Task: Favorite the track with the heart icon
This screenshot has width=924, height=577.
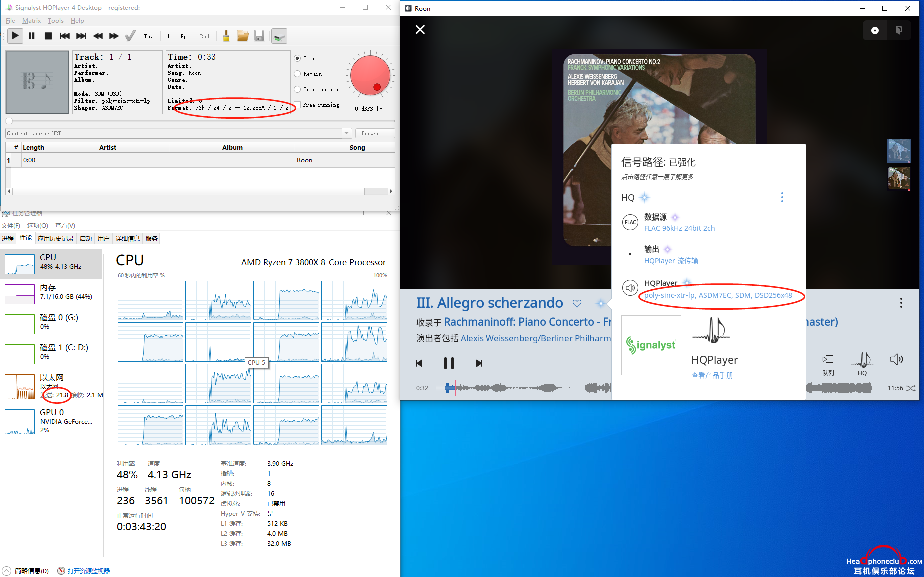Action: [577, 303]
